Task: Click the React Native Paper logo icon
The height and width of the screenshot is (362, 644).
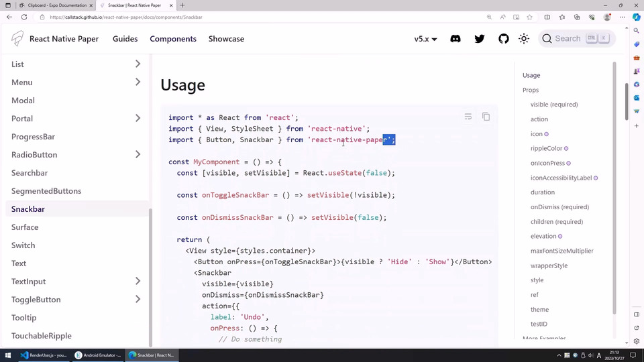Action: coord(17,39)
